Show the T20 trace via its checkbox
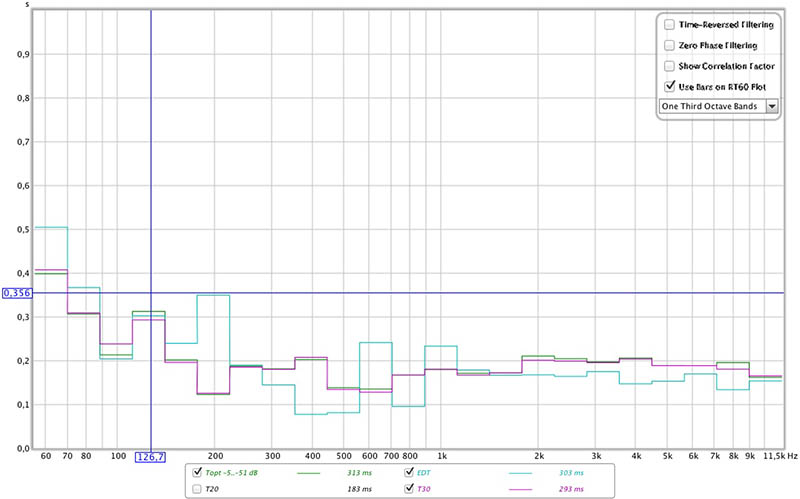 [x=197, y=488]
